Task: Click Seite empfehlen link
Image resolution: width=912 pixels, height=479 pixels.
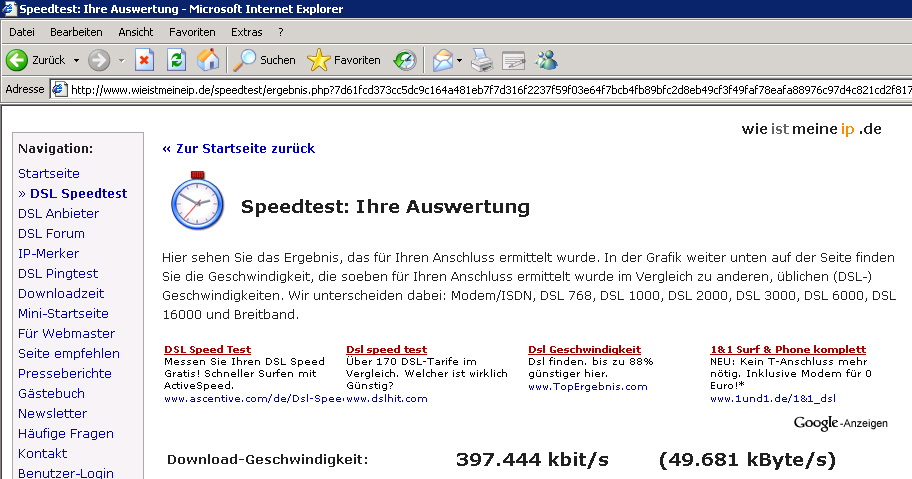Action: [69, 353]
